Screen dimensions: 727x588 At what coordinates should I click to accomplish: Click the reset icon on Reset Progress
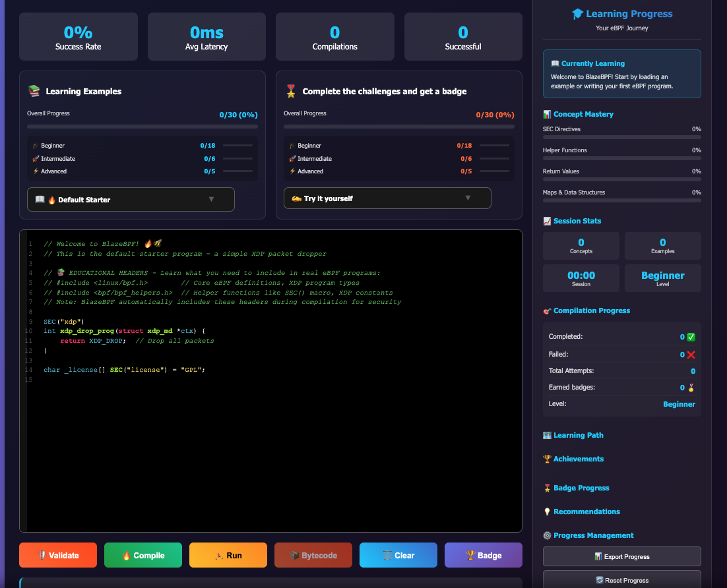click(600, 580)
